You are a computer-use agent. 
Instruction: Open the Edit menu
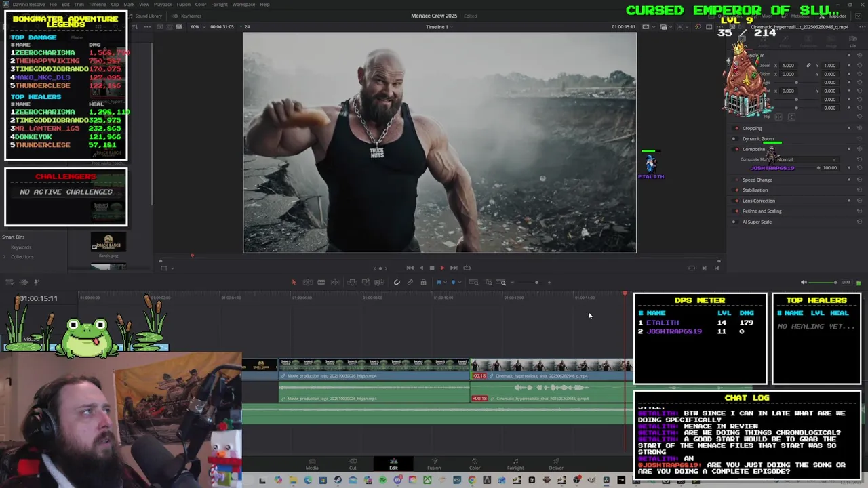(65, 5)
